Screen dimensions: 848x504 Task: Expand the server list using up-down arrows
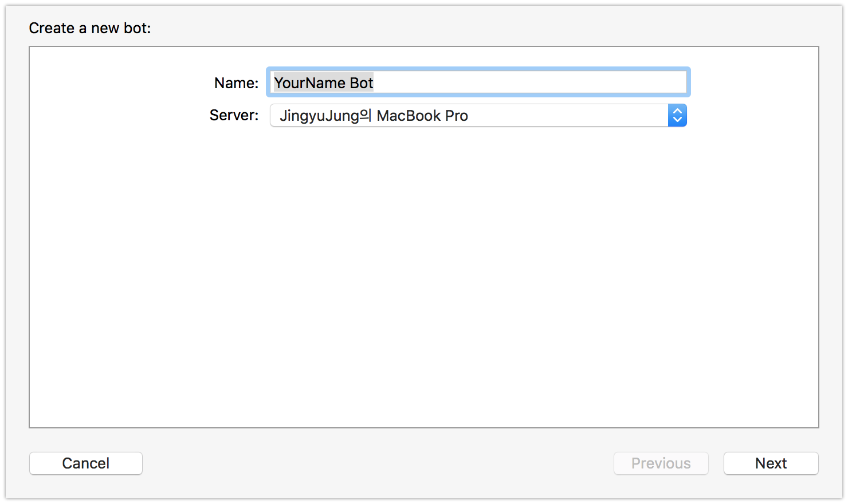coord(677,116)
